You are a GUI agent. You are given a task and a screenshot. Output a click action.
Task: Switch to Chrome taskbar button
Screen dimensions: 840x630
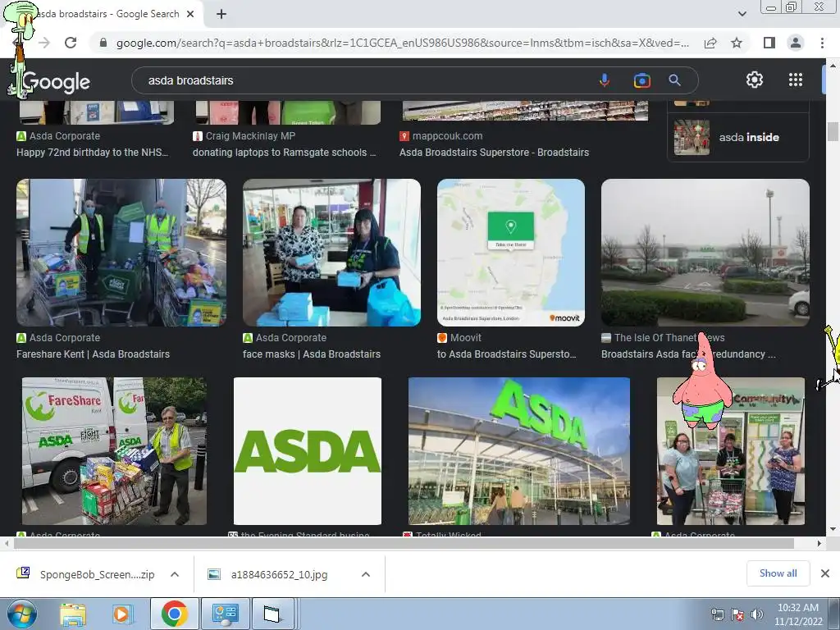pos(174,614)
